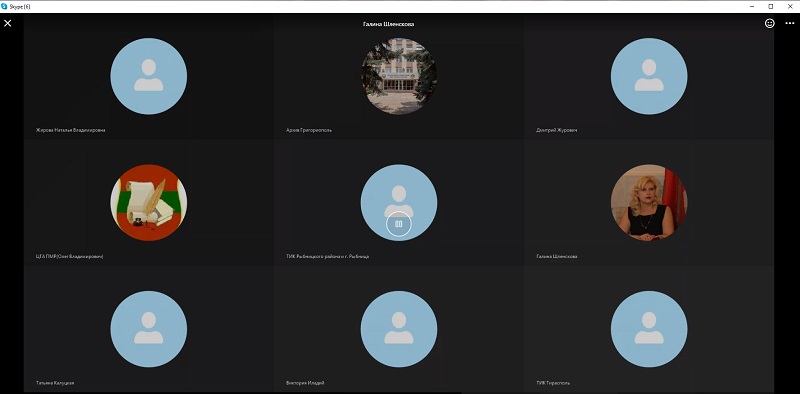The image size is (800, 394).
Task: Close the call grid view with X
Action: coord(8,23)
